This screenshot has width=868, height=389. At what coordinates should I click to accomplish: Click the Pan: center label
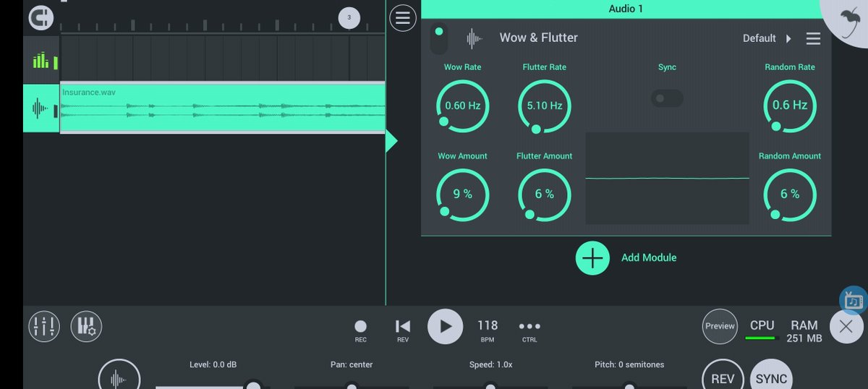pyautogui.click(x=352, y=364)
